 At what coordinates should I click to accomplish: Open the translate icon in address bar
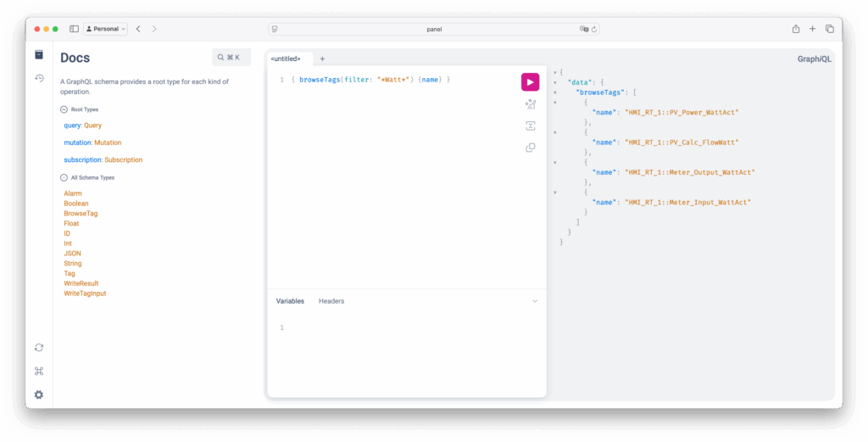[583, 30]
